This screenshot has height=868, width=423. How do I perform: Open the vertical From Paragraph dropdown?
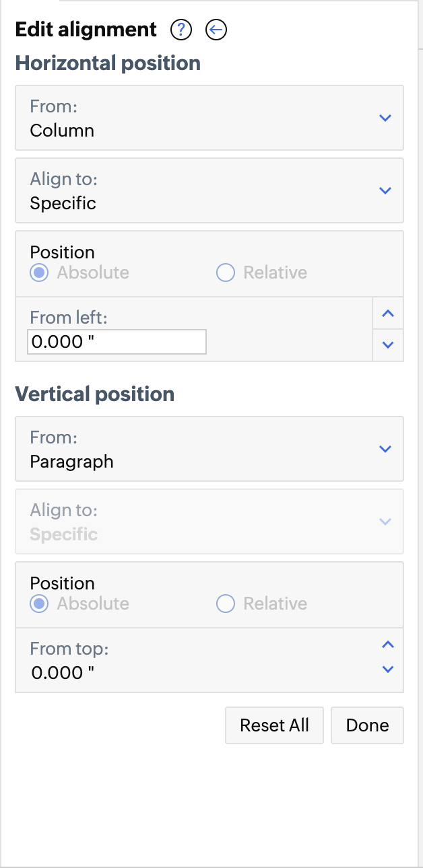(x=209, y=449)
